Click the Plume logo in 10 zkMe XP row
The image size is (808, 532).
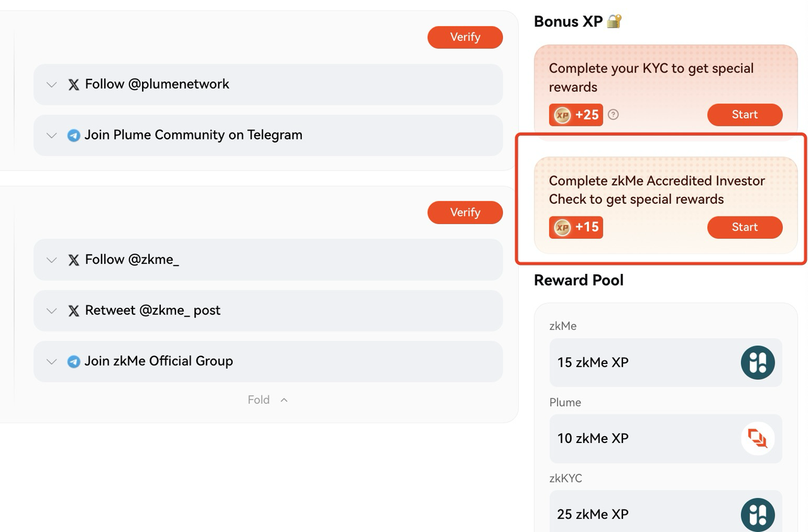(x=757, y=439)
